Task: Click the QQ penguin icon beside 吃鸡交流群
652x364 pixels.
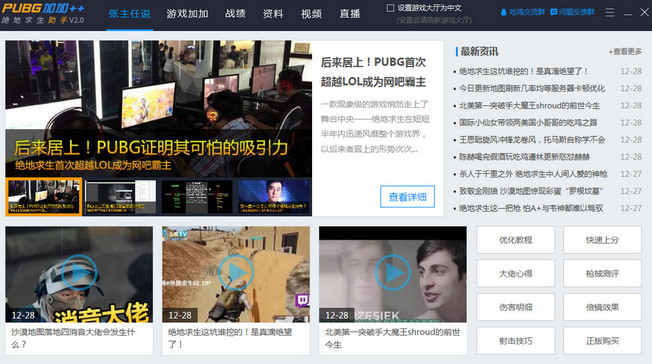Action: point(504,12)
